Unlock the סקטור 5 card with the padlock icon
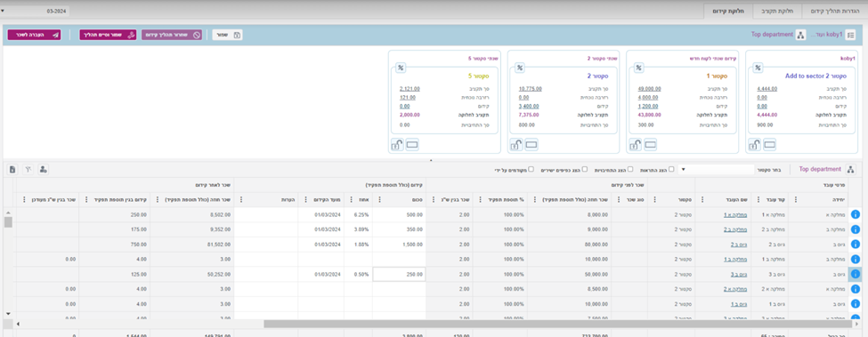The width and height of the screenshot is (868, 337). point(397,145)
